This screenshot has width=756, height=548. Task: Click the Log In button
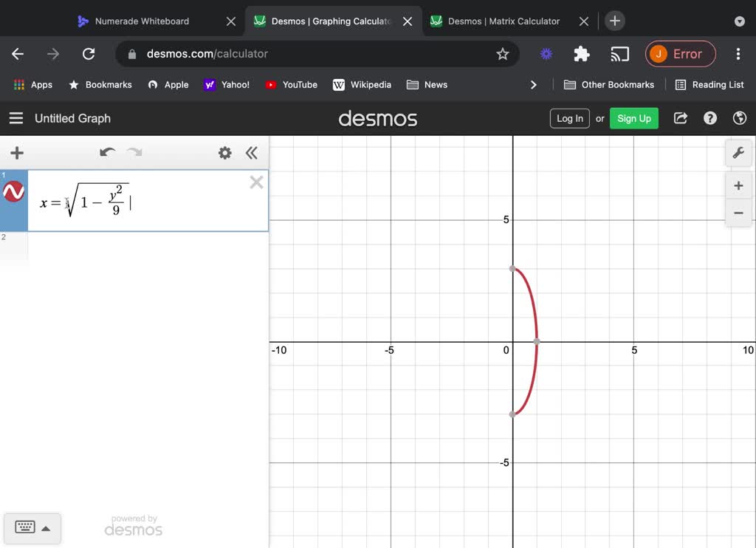pos(569,118)
